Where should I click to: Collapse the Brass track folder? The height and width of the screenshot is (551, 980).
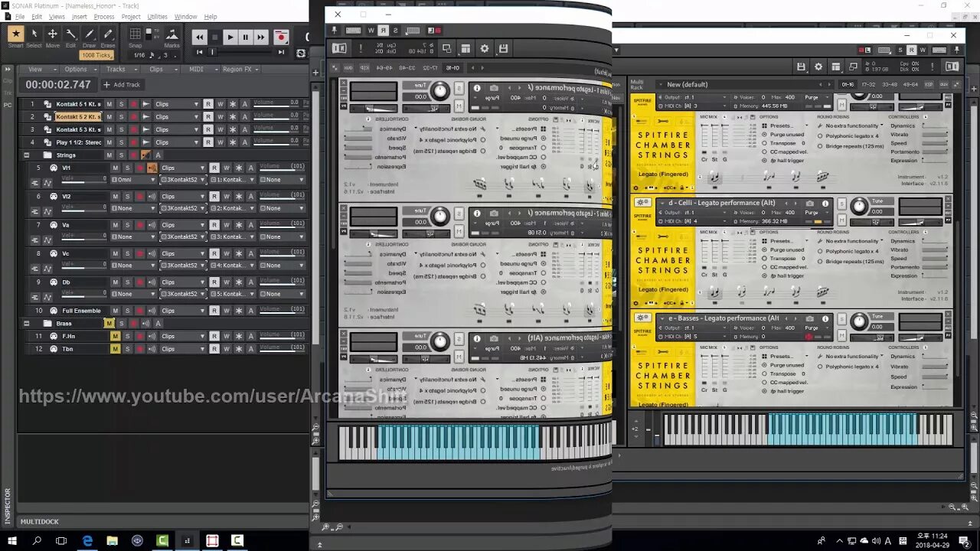pos(27,324)
